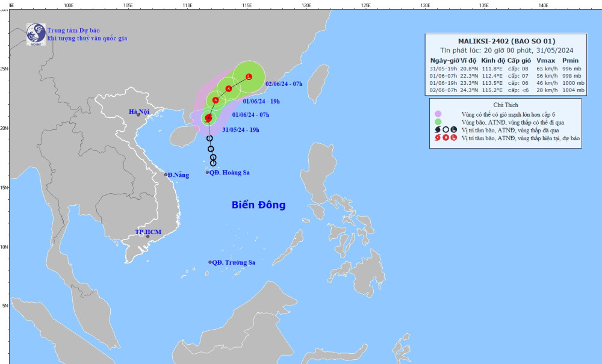Click the black L icon in the legend
Screen dimensions: 602x364
click(453, 130)
